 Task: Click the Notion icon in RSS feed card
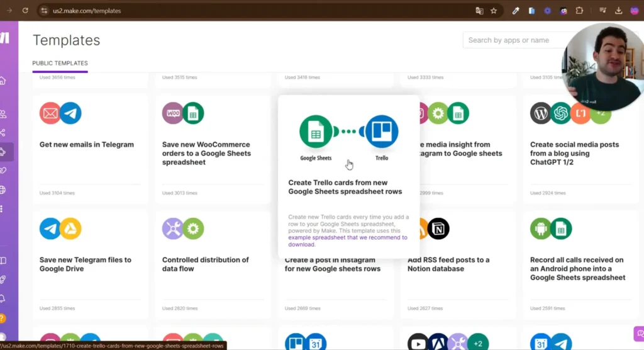pos(438,229)
